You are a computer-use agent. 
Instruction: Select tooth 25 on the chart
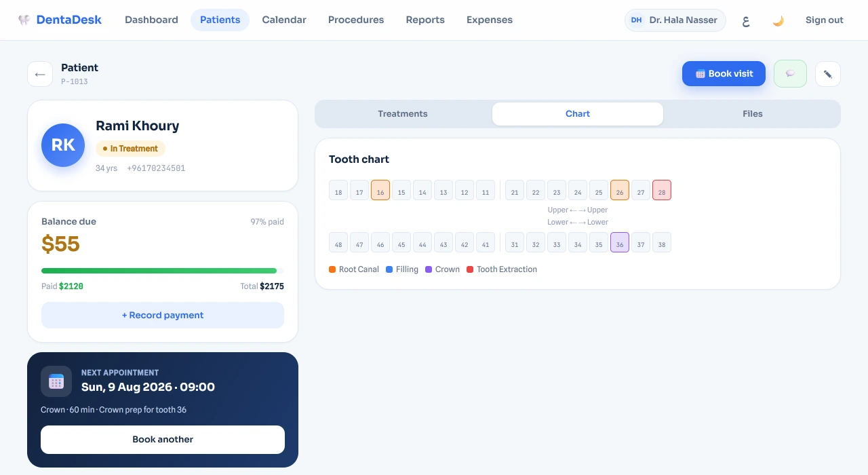click(x=599, y=190)
